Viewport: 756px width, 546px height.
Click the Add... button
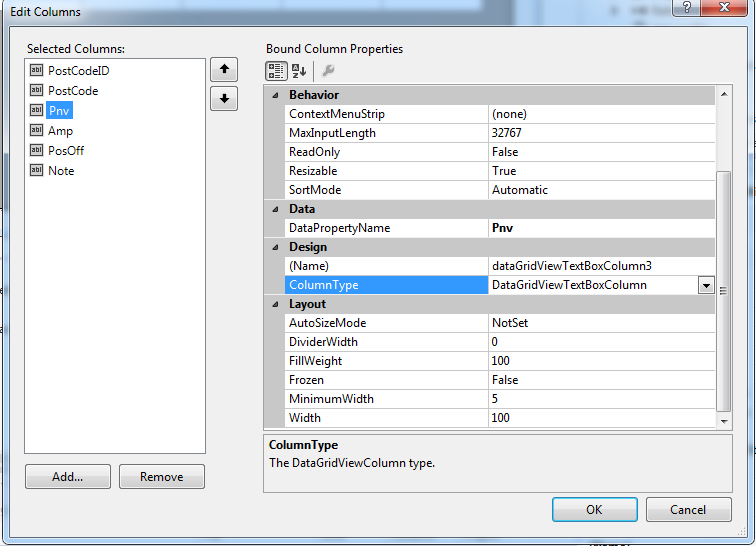pos(68,477)
